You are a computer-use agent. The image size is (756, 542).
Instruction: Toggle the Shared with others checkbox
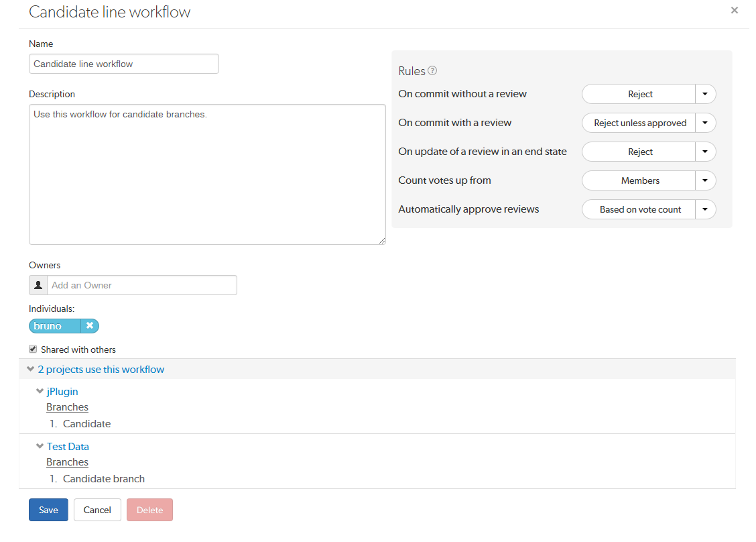point(33,349)
